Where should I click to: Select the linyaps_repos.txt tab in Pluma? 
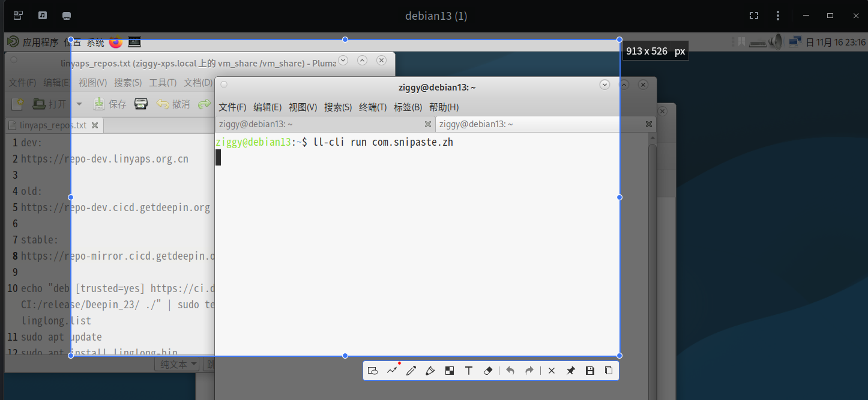point(53,125)
